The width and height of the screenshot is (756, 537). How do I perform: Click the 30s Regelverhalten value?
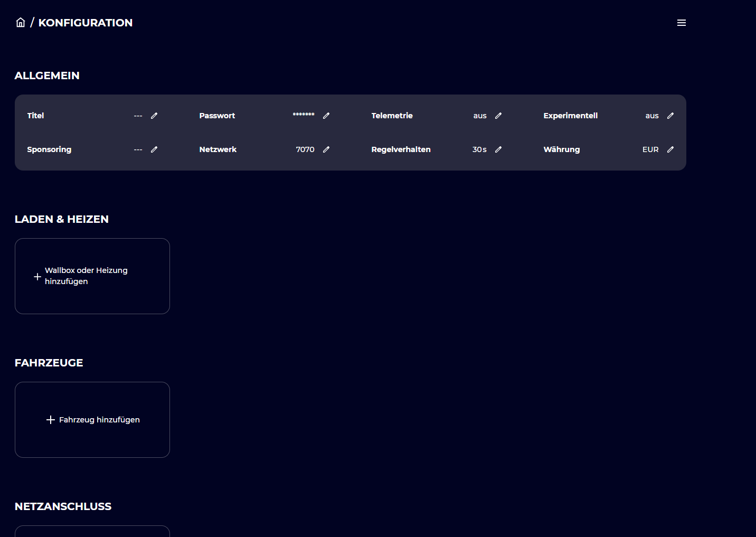479,149
